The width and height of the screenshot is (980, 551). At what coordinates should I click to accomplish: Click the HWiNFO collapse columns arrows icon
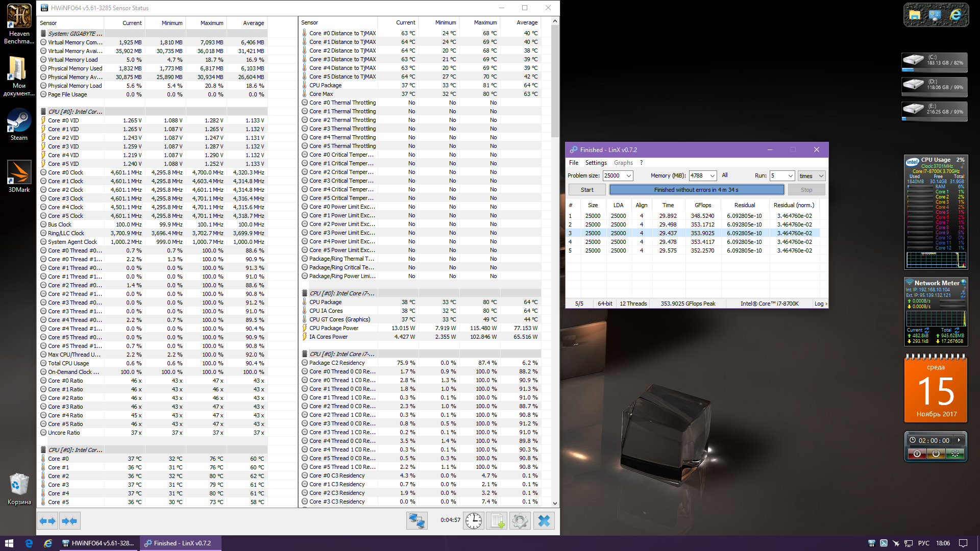69,521
